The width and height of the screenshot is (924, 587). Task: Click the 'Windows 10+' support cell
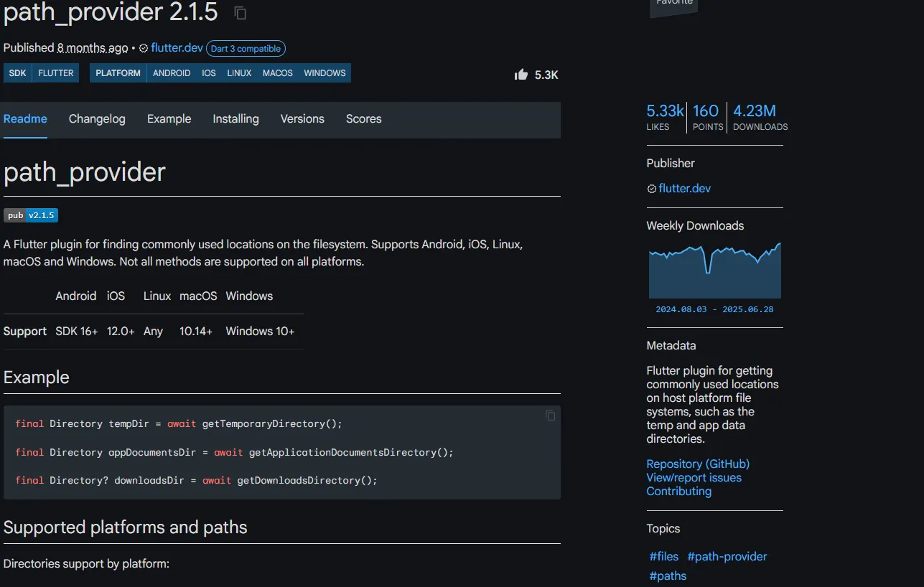(x=260, y=332)
